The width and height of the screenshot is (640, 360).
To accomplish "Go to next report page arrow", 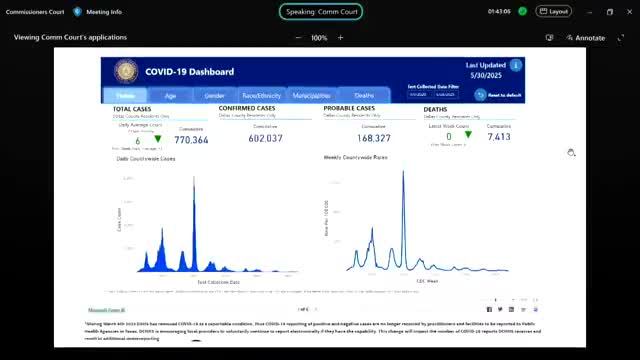I will tap(316, 309).
